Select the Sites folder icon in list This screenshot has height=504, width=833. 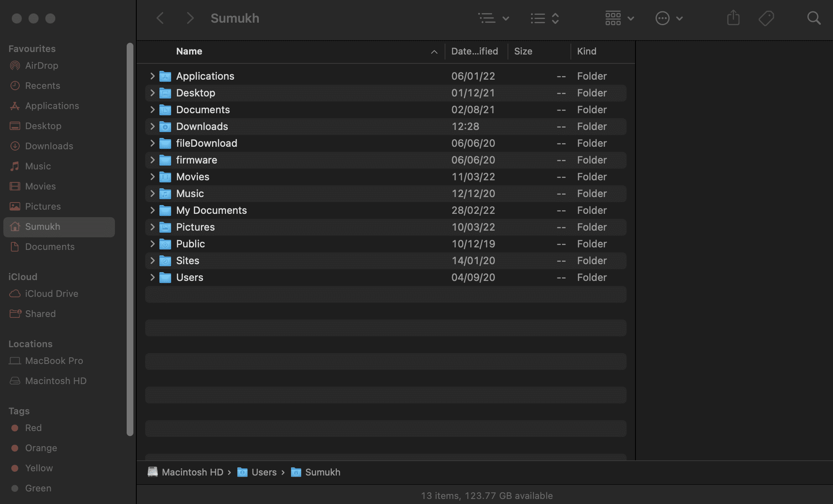pos(165,260)
